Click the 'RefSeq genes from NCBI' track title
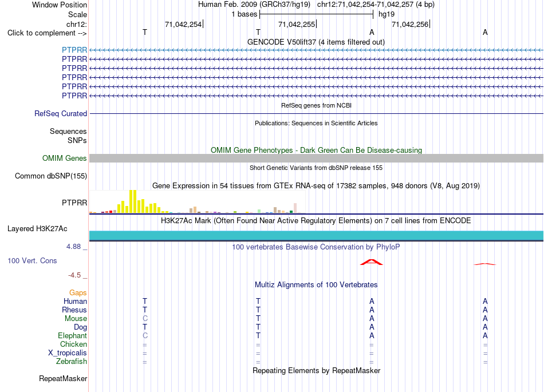 316,105
